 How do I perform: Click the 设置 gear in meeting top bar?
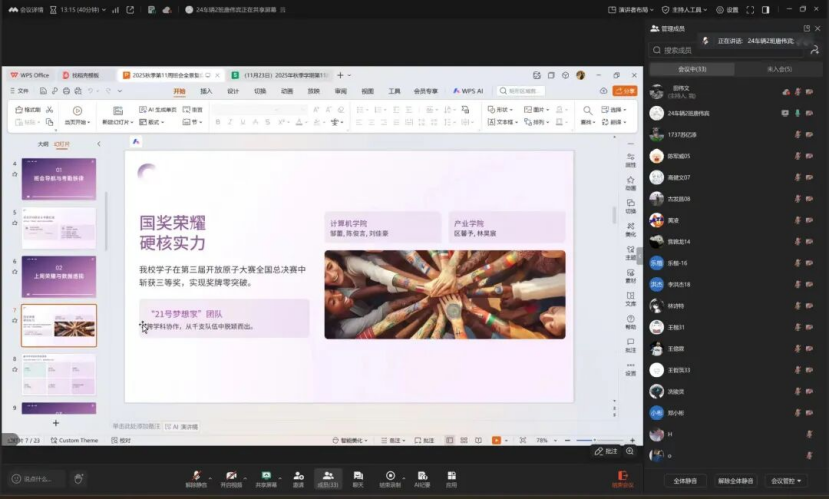[x=727, y=9]
